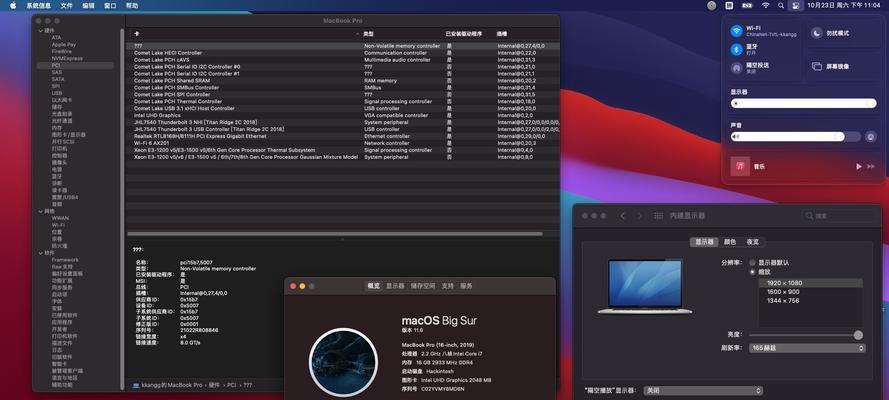Open Spotlight search in the menu bar
Viewport: 889px width, 400px height.
click(x=781, y=5)
